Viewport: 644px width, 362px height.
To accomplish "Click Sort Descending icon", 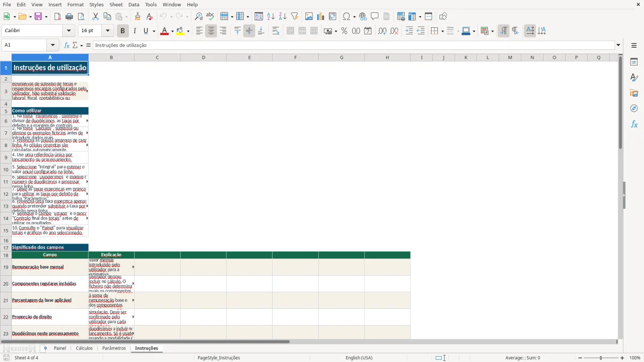I will [283, 17].
